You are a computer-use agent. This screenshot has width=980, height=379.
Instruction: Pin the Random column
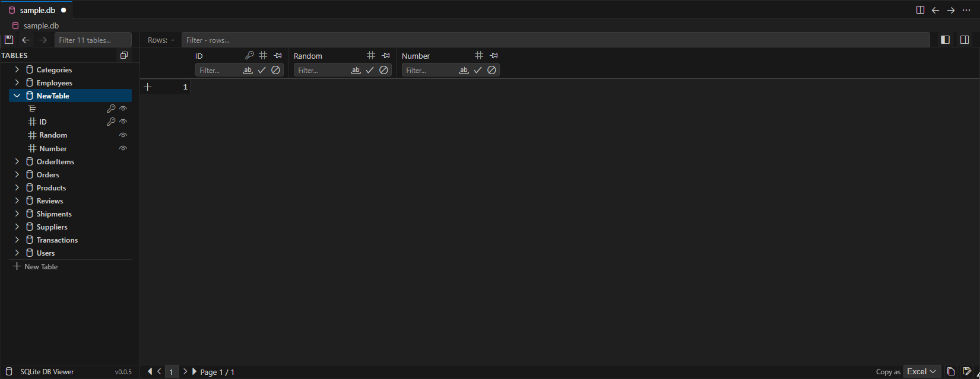point(385,55)
